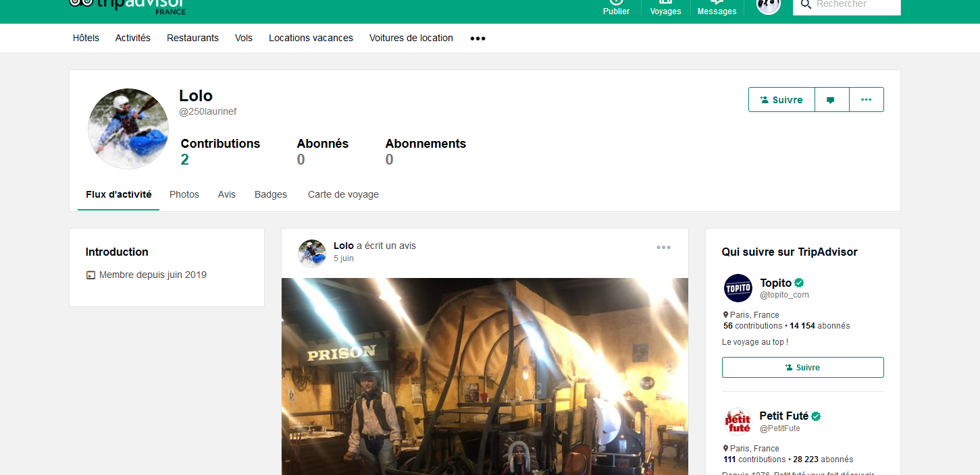
Task: Click the search magnifier icon
Action: point(805,4)
